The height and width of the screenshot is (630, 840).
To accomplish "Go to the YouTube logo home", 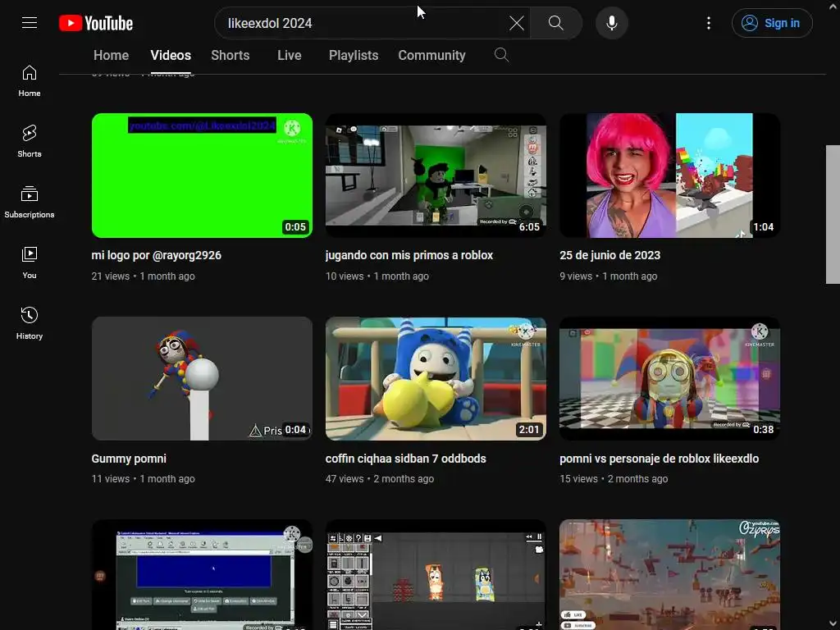I will point(96,23).
